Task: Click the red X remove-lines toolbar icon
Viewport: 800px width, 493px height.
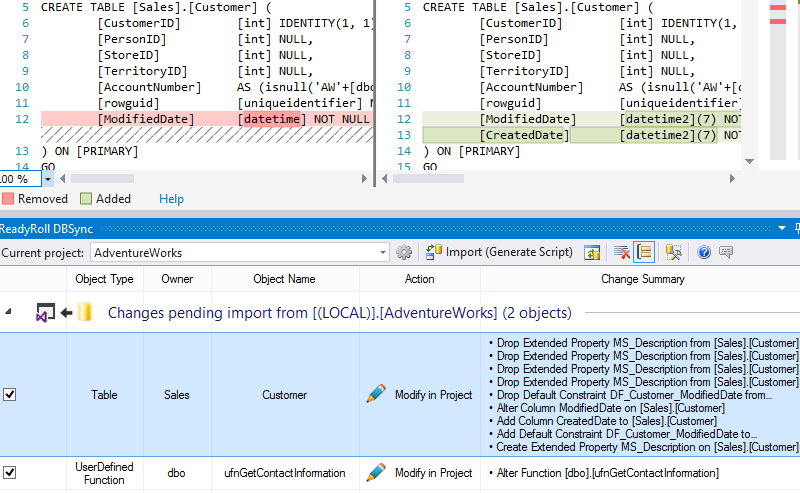Action: [622, 253]
